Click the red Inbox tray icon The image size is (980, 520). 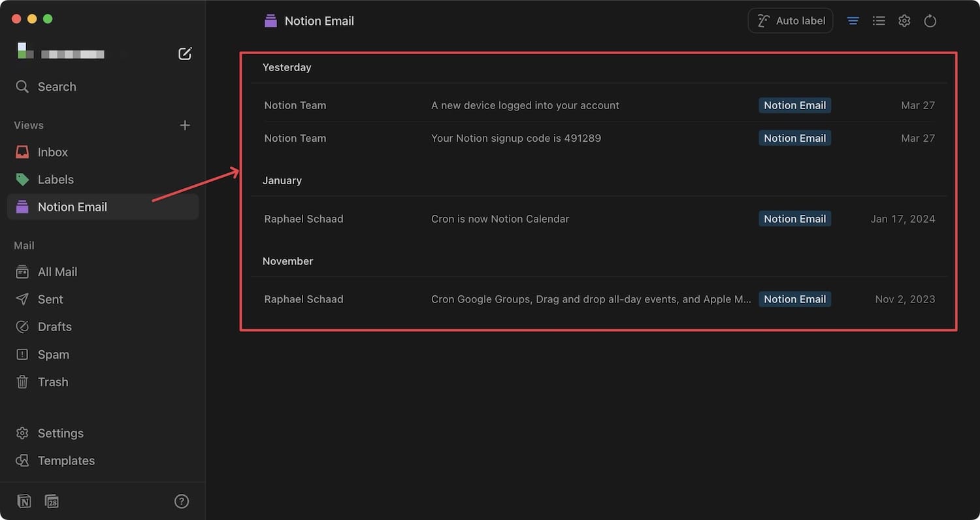point(22,152)
